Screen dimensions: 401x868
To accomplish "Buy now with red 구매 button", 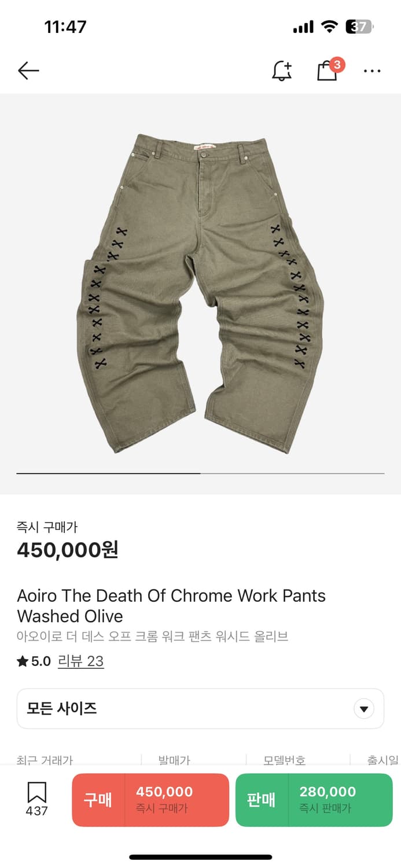I will point(150,800).
